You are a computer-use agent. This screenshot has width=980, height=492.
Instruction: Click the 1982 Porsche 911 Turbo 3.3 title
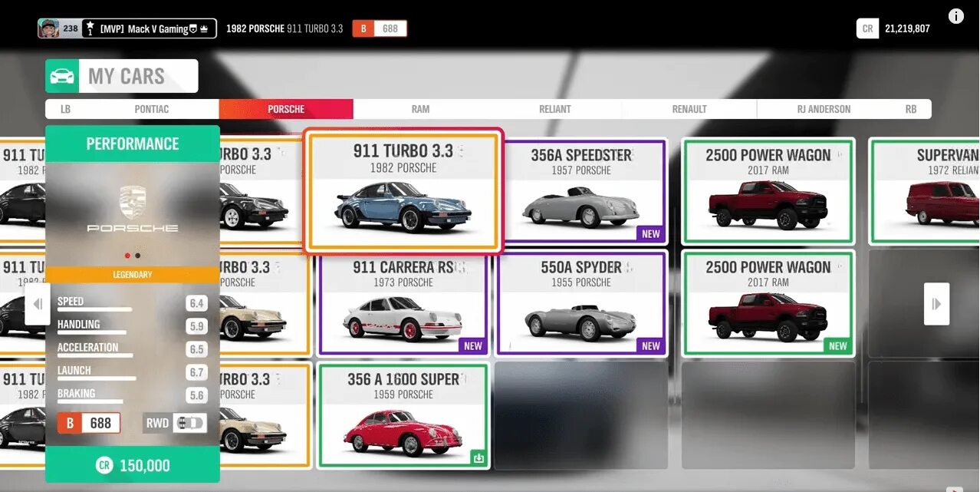284,29
